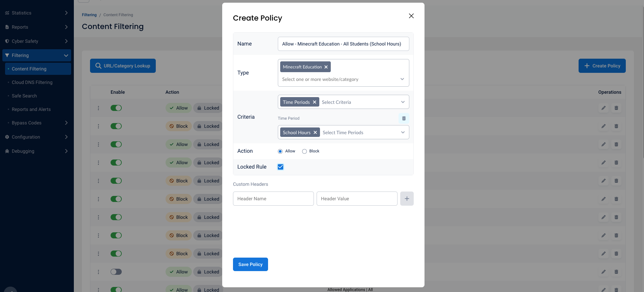
Task: Delete the fourth policy row via trash icon
Action: tap(616, 163)
